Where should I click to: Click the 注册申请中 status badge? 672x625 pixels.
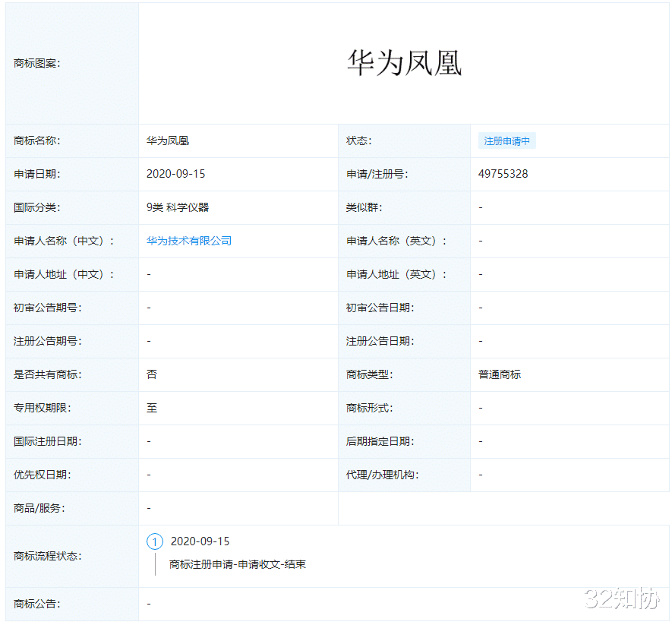tap(507, 140)
